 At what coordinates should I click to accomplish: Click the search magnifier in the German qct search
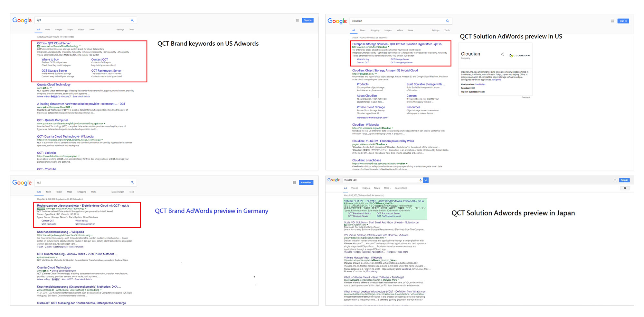click(132, 183)
